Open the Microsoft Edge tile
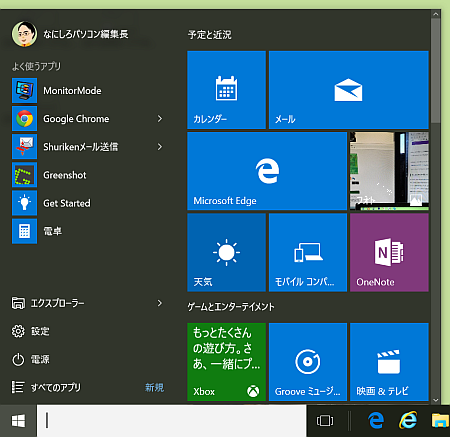This screenshot has height=437, width=450. point(267,171)
